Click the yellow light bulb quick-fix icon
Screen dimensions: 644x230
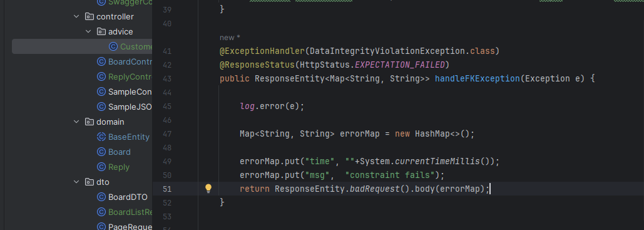[x=208, y=189]
